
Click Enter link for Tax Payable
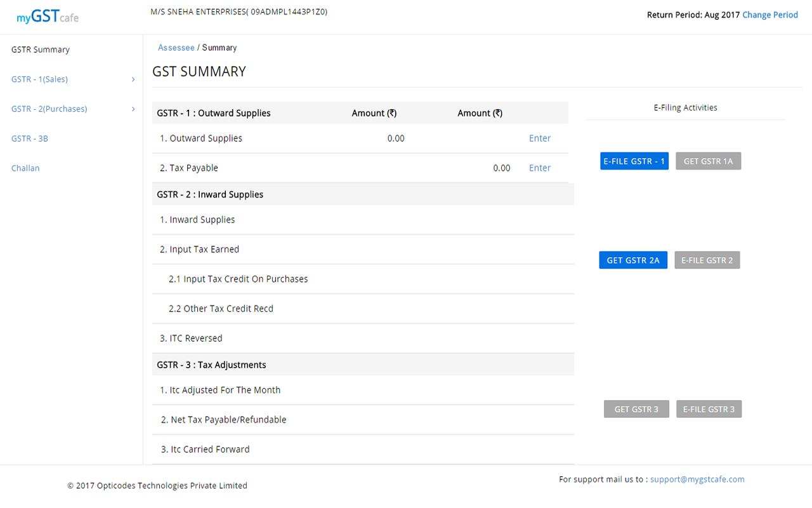(x=540, y=168)
